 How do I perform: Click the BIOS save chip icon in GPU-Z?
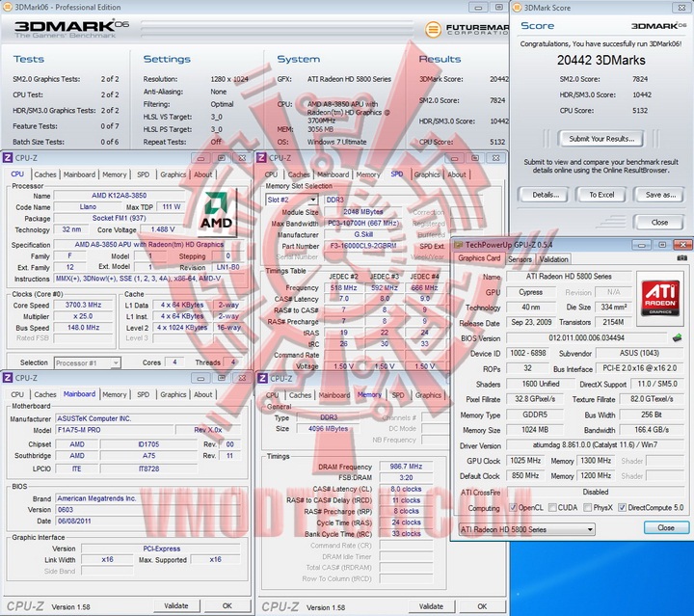pos(677,338)
